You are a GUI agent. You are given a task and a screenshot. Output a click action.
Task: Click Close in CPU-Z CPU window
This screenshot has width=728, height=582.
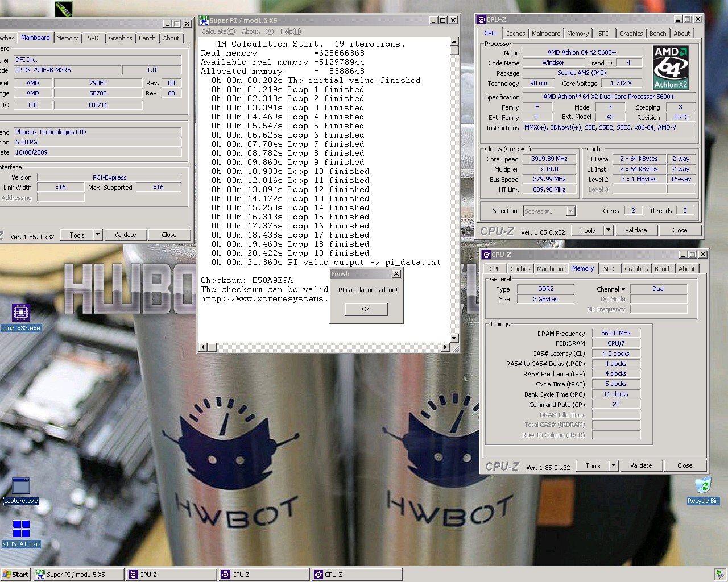pyautogui.click(x=680, y=230)
